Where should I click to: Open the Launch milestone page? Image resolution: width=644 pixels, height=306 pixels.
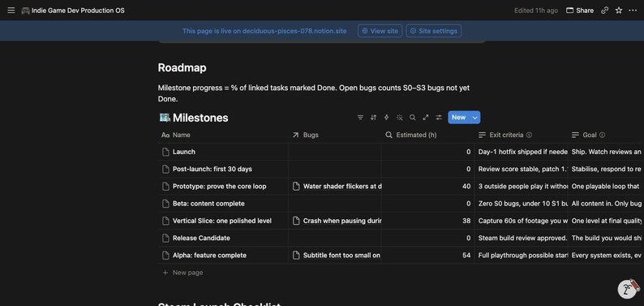[x=183, y=152]
